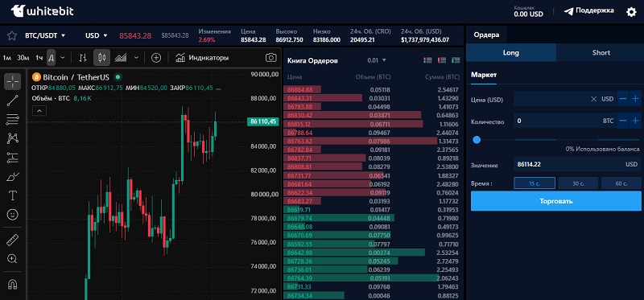Select Д daily timeframe
The height and width of the screenshot is (300, 644).
(x=52, y=58)
